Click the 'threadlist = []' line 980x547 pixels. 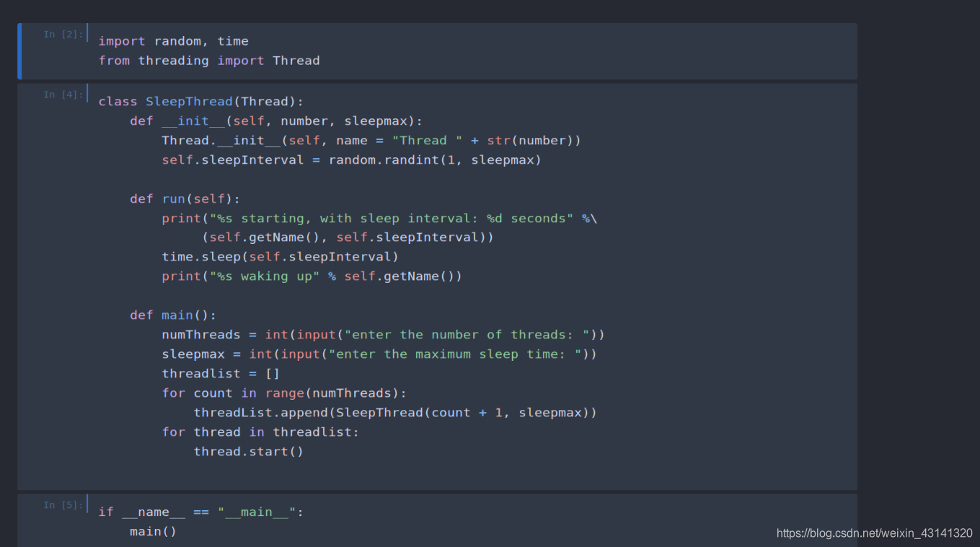coord(221,374)
